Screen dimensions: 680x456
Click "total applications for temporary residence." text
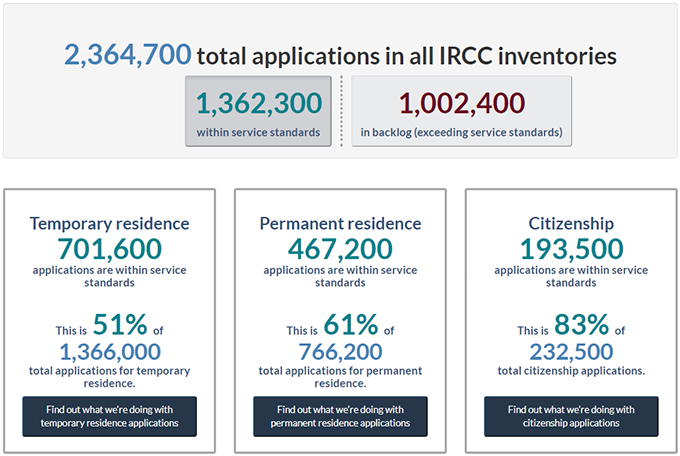point(109,377)
